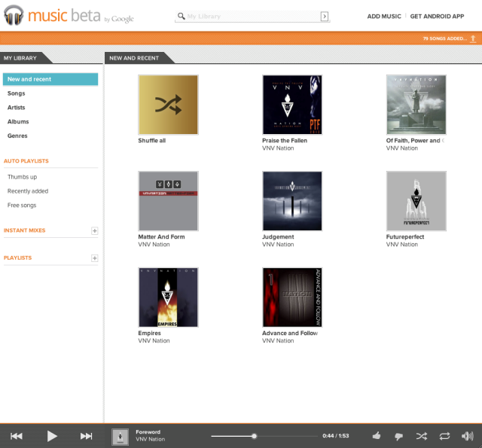Click the Judgement album title text
The width and height of the screenshot is (482, 448).
tap(278, 237)
